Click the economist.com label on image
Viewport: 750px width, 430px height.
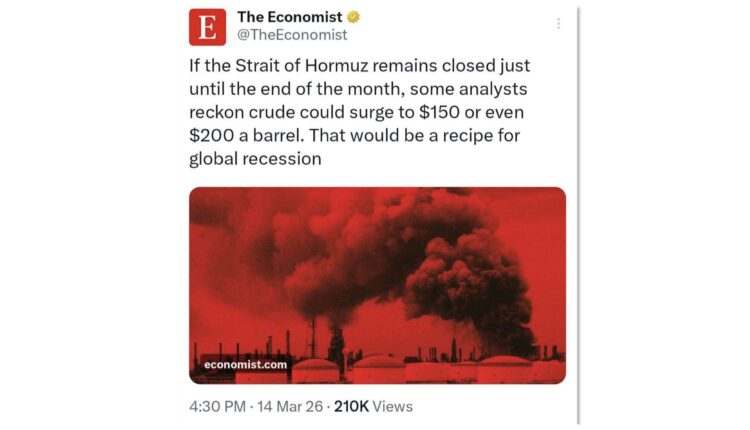pyautogui.click(x=244, y=364)
